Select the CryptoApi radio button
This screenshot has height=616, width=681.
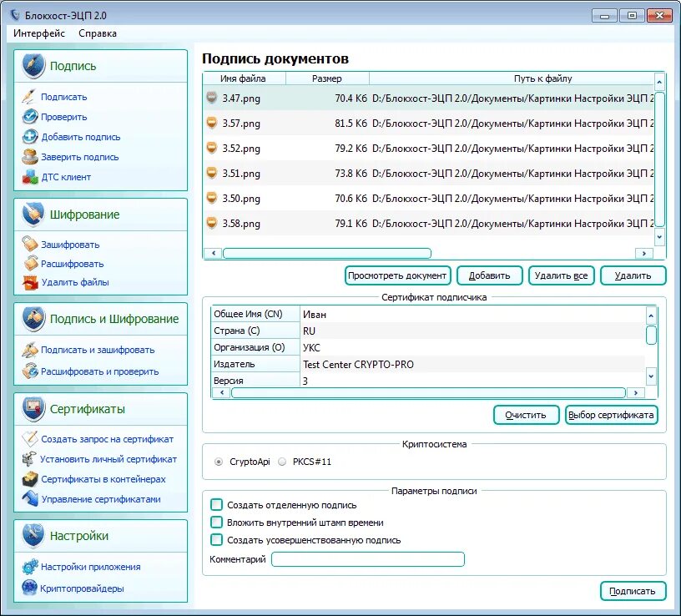pos(219,462)
